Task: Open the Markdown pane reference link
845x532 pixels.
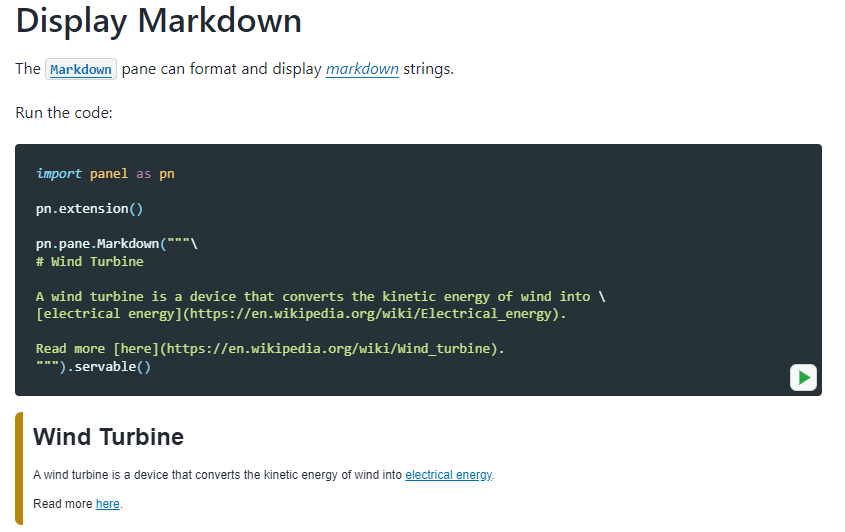Action: point(81,70)
